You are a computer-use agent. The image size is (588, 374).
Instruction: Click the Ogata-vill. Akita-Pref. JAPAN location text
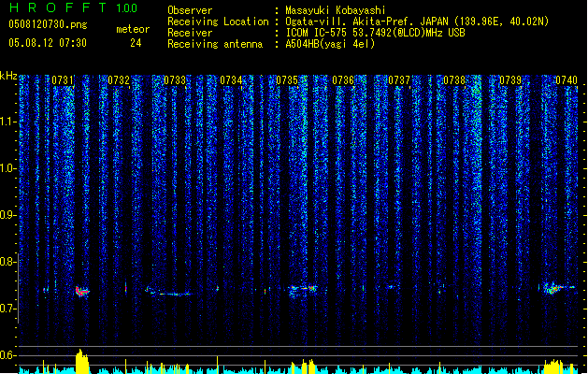pyautogui.click(x=417, y=22)
